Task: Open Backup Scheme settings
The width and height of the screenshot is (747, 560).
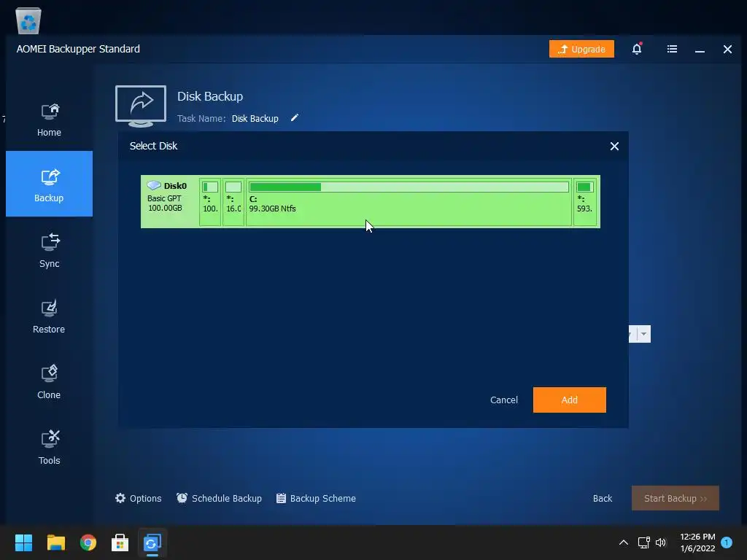Action: point(317,498)
